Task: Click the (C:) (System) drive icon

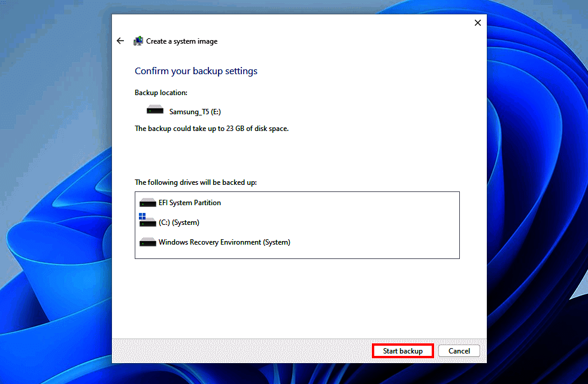Action: tap(147, 222)
